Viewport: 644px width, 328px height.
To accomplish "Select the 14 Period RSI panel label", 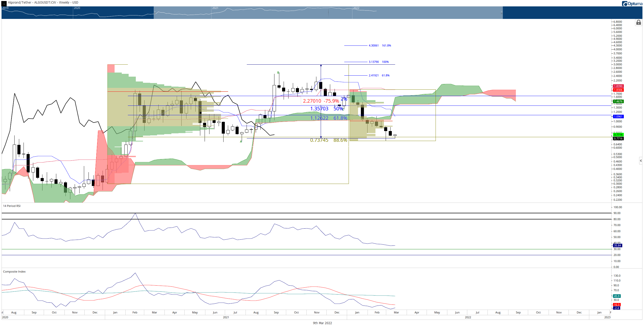I will (12, 206).
